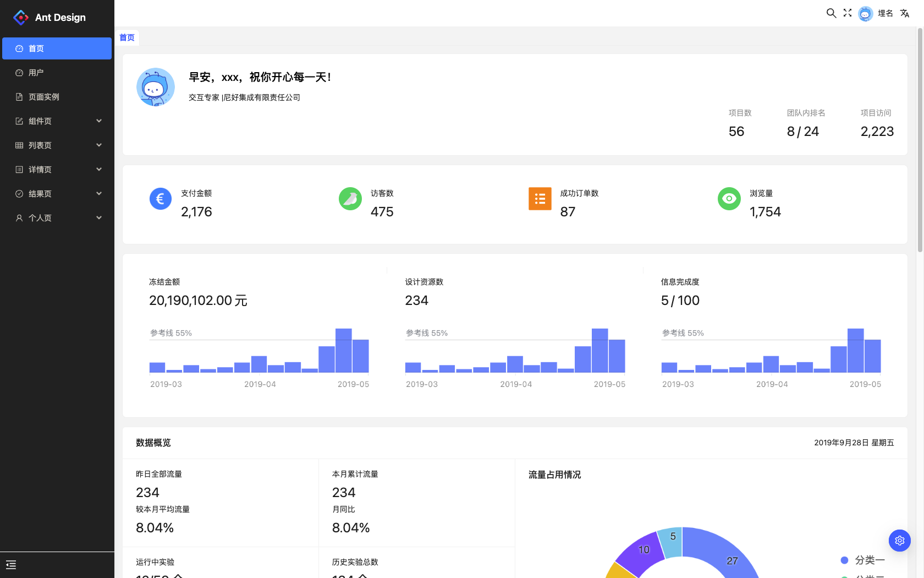Viewport: 924px width, 578px height.
Task: Open the 用户 sidebar menu item
Action: tap(57, 73)
